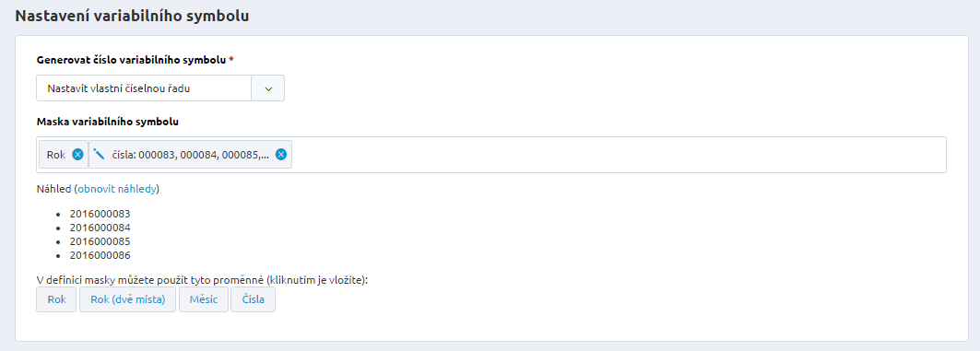Image resolution: width=980 pixels, height=351 pixels.
Task: Click the pencil icon on the čísla token
Action: click(x=99, y=154)
